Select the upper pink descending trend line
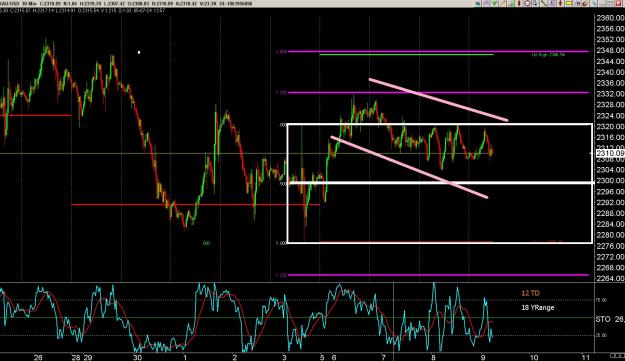Image resolution: width=625 pixels, height=361 pixels. (438, 100)
